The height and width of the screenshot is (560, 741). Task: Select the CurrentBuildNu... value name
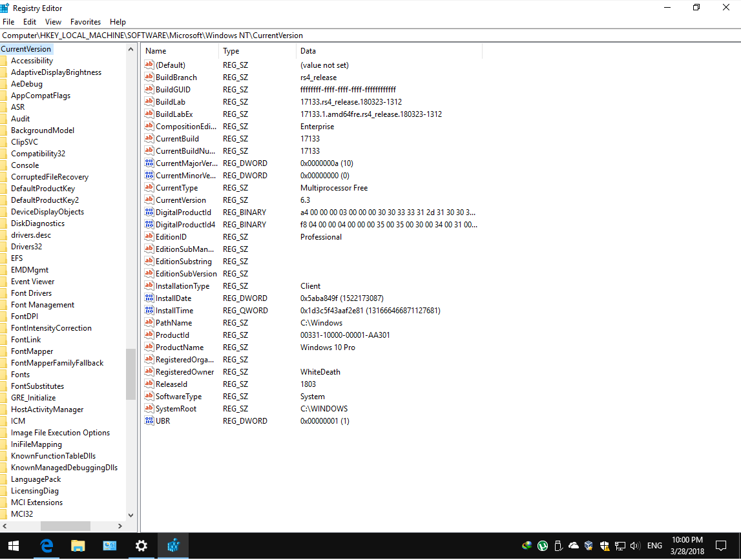185,150
